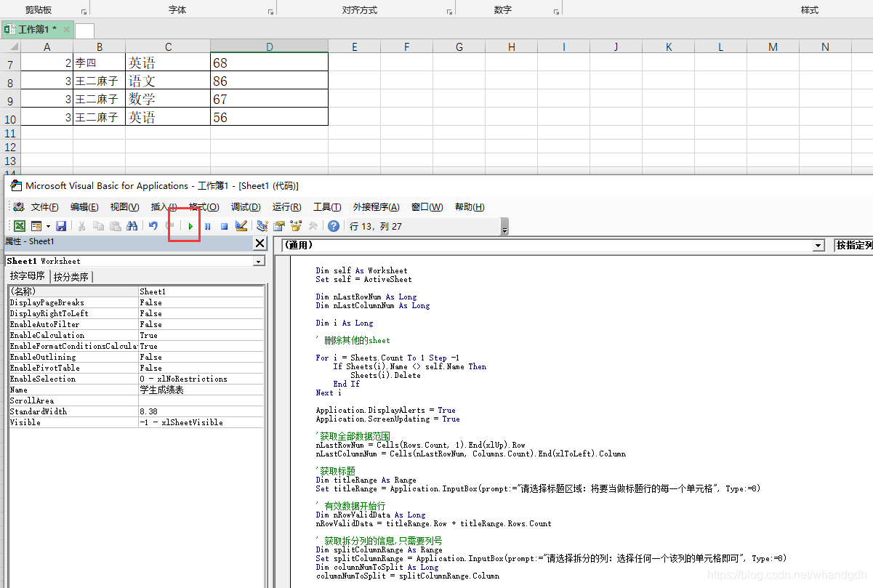Click cell containing 68 in row 7

[269, 63]
